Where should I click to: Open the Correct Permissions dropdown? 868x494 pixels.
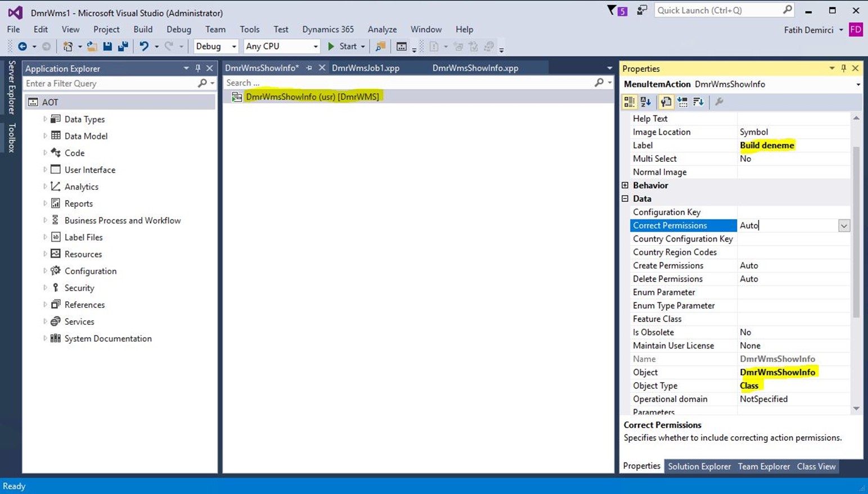(x=844, y=225)
